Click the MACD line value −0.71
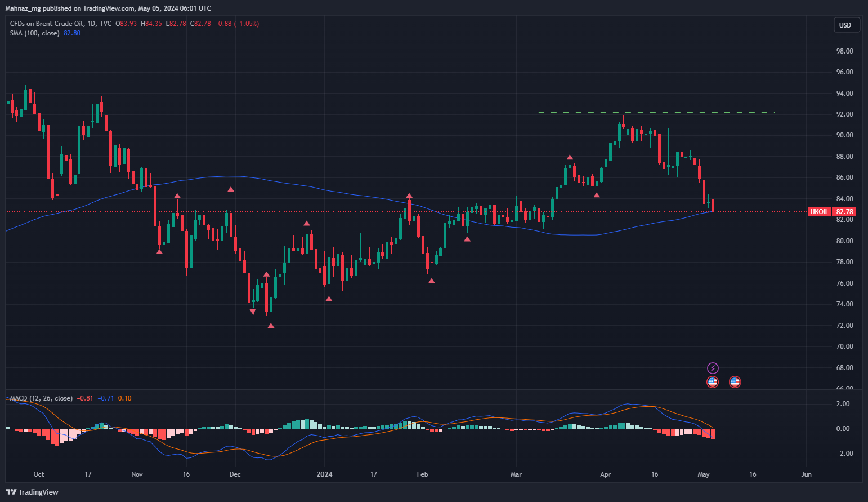 tap(106, 398)
